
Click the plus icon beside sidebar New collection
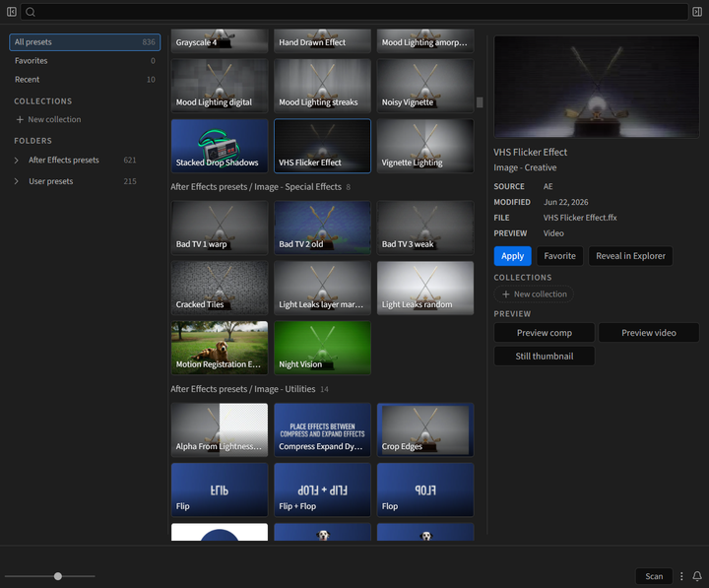[20, 119]
